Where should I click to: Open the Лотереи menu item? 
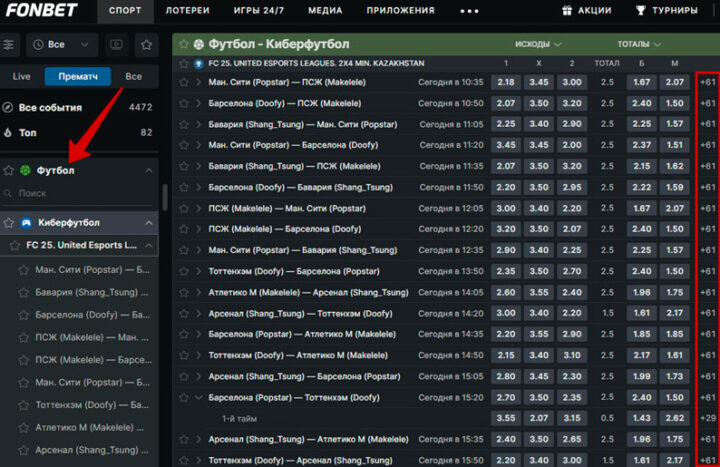pos(187,11)
